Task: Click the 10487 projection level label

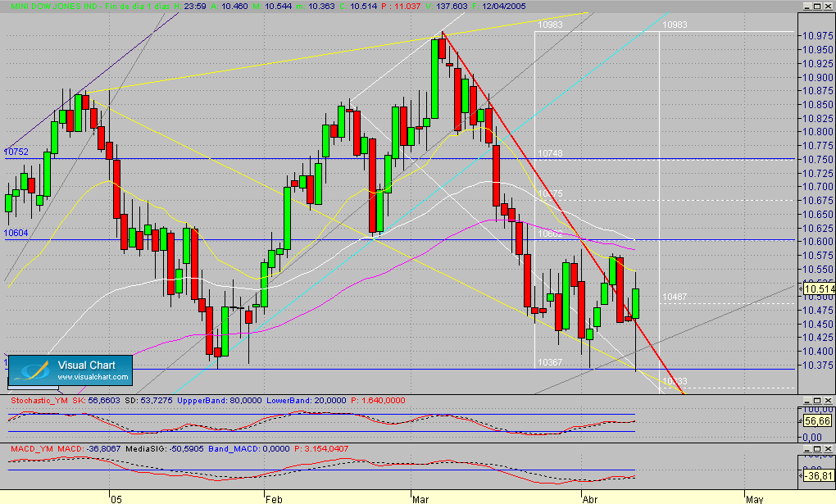Action: 675,297
